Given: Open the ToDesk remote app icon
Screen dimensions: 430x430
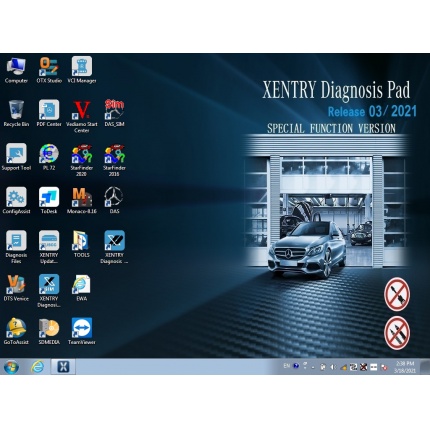Looking at the screenshot, I should pos(49,200).
